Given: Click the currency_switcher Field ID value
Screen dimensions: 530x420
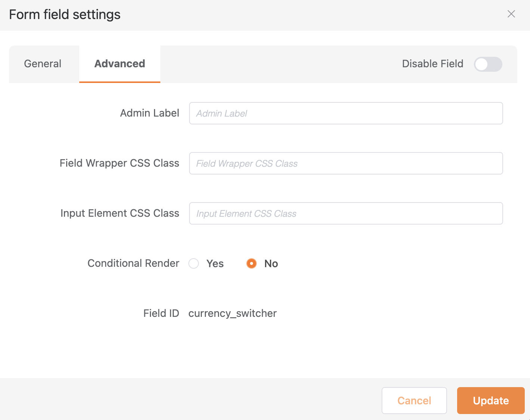Looking at the screenshot, I should pyautogui.click(x=232, y=313).
